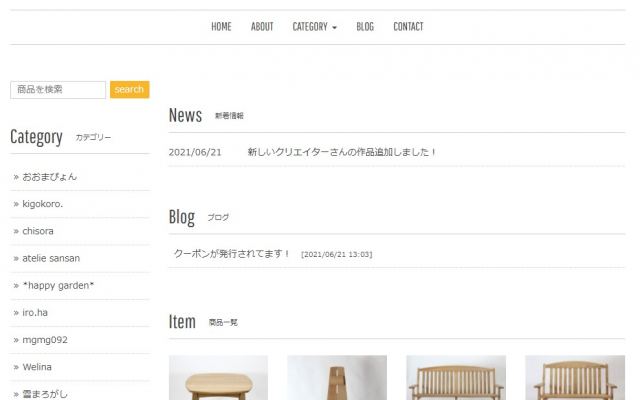This screenshot has height=400, width=640.
Task: Click the product search input field
Action: [x=58, y=90]
